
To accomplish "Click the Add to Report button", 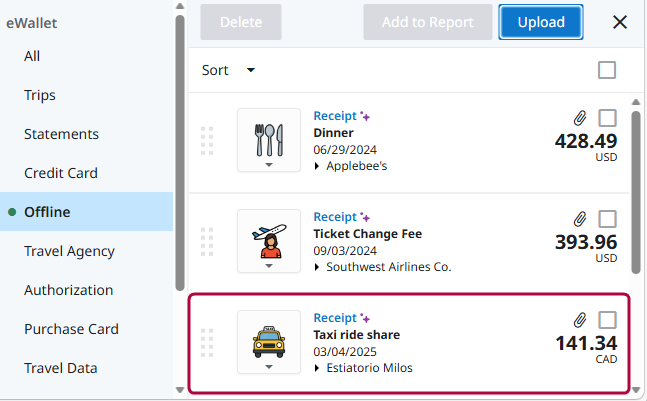I will click(x=427, y=22).
